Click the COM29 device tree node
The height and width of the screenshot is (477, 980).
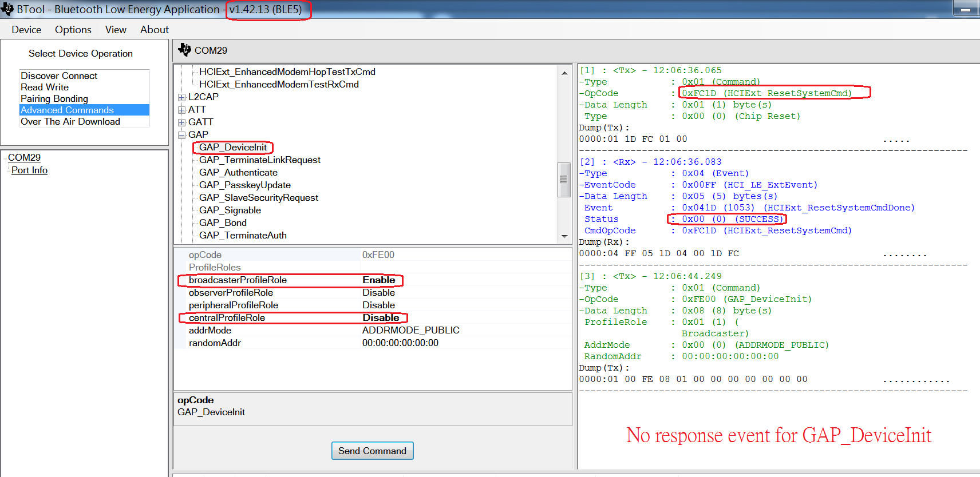pos(24,157)
